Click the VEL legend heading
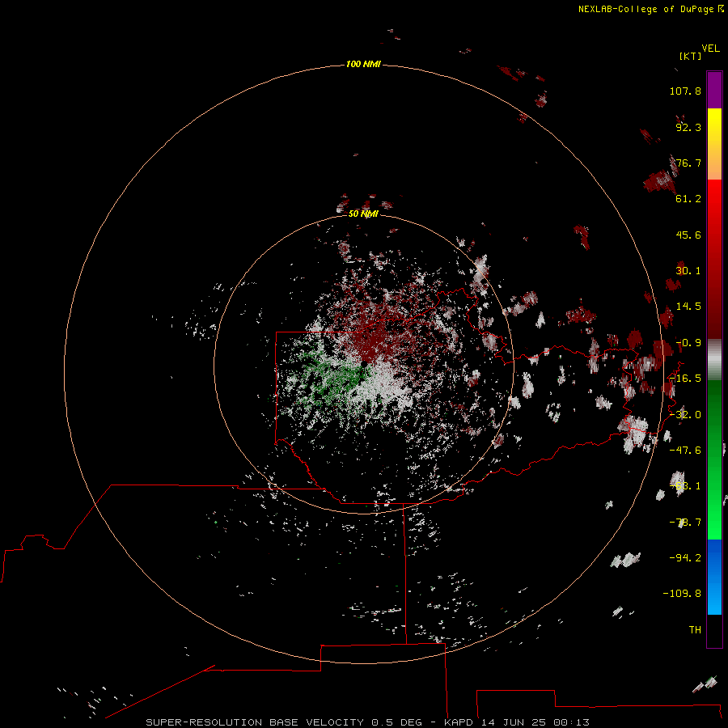 point(710,49)
